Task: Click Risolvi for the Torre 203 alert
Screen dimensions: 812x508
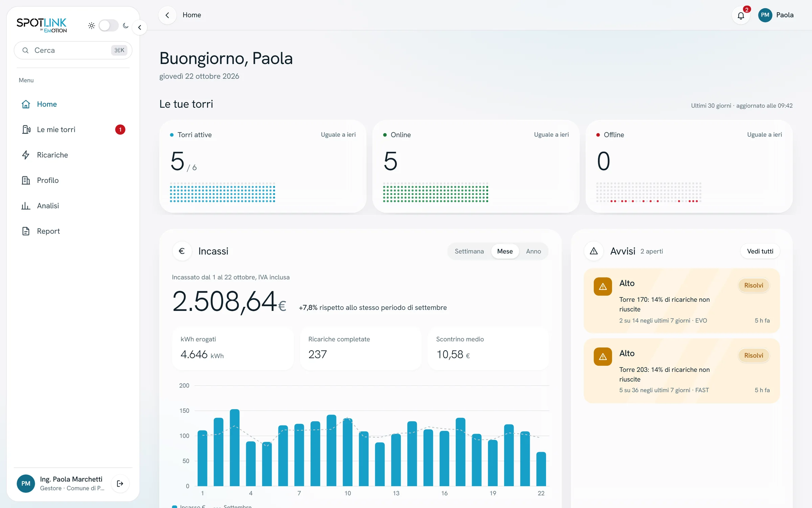Action: point(753,355)
